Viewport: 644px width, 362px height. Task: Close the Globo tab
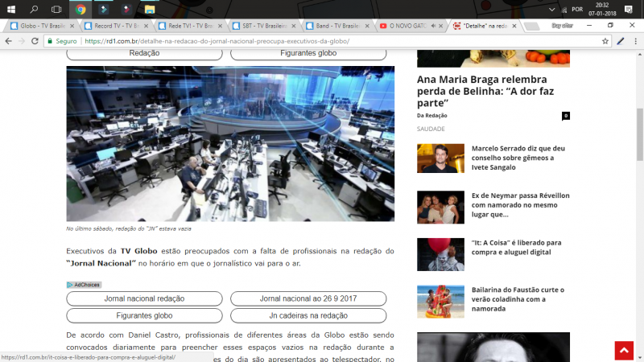click(x=72, y=26)
